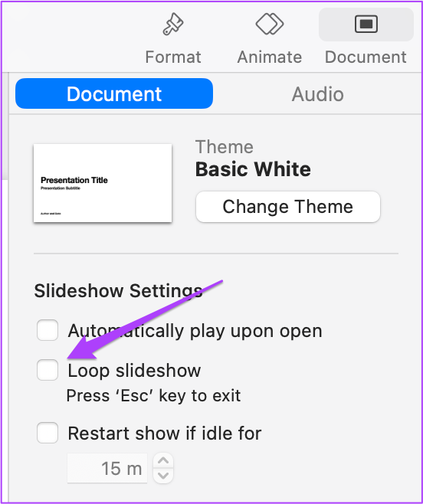Click the Automatically play upon open label
This screenshot has height=504, width=423.
195,331
